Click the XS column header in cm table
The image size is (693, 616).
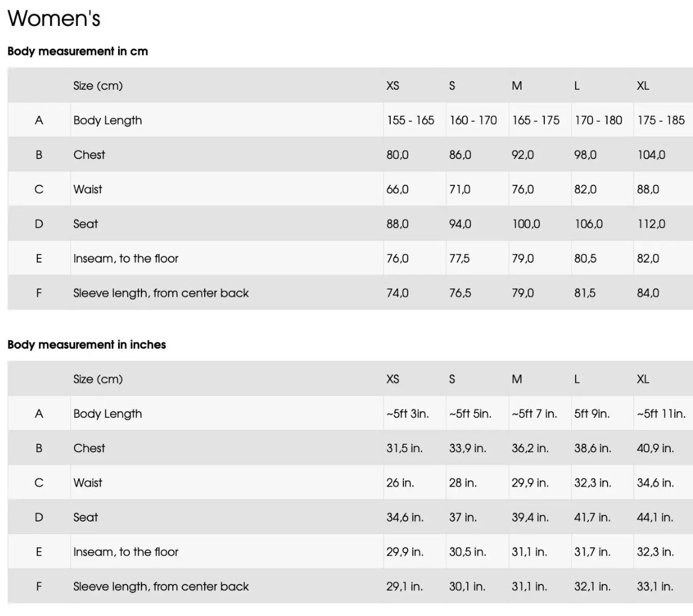(393, 86)
